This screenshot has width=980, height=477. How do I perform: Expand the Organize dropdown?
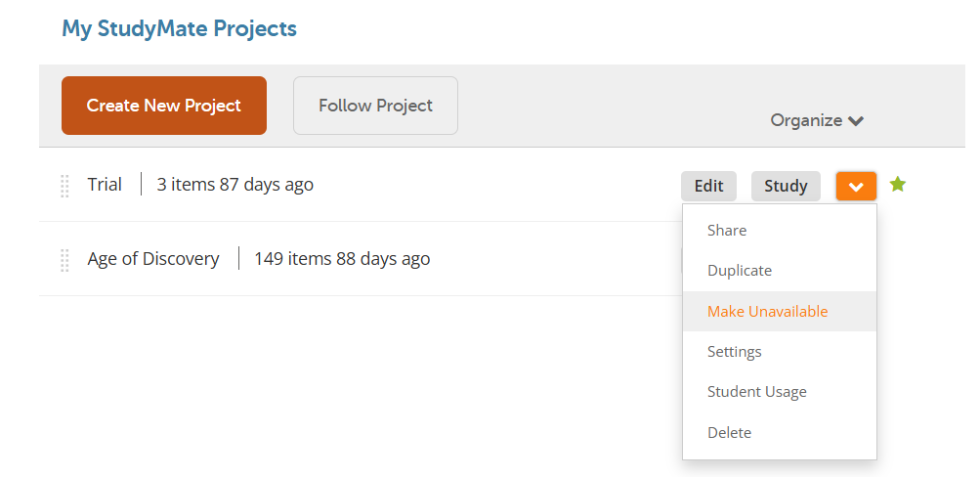817,120
